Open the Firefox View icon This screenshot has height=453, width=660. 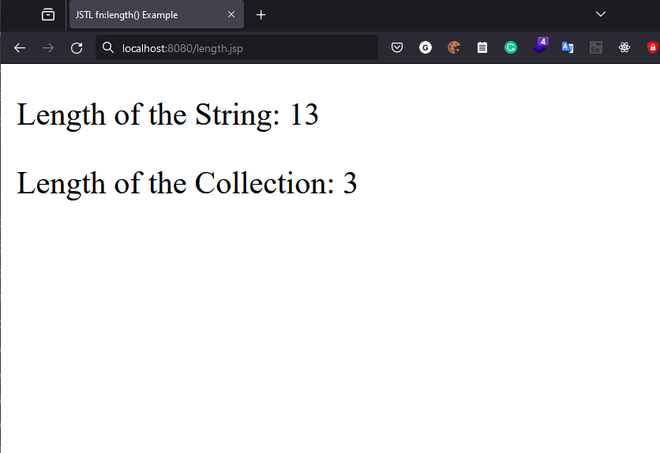pos(48,15)
